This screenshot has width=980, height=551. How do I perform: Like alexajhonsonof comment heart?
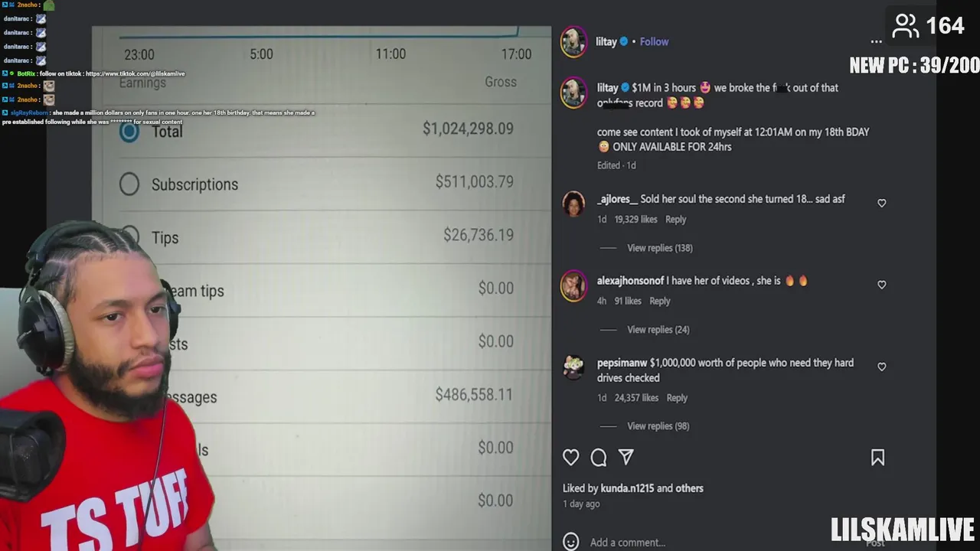point(882,285)
